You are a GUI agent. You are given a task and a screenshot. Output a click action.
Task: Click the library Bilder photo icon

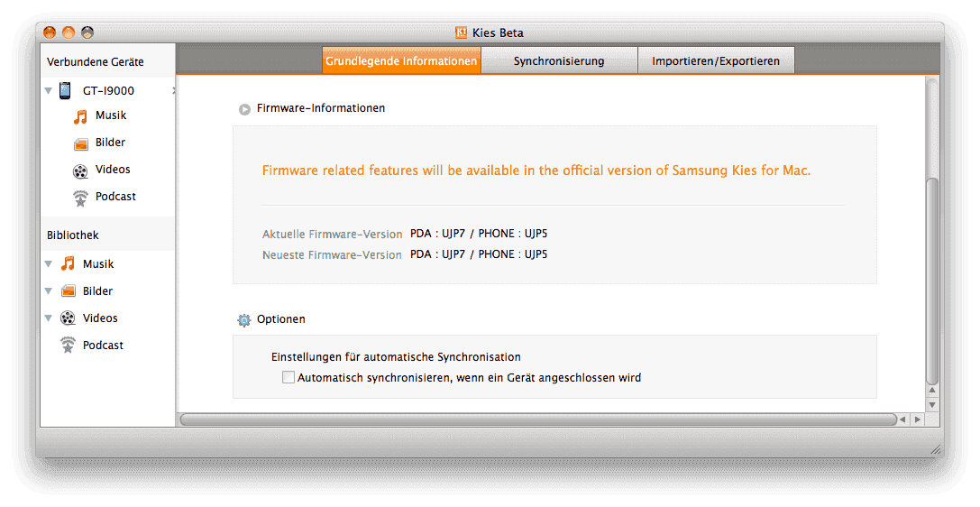[69, 291]
